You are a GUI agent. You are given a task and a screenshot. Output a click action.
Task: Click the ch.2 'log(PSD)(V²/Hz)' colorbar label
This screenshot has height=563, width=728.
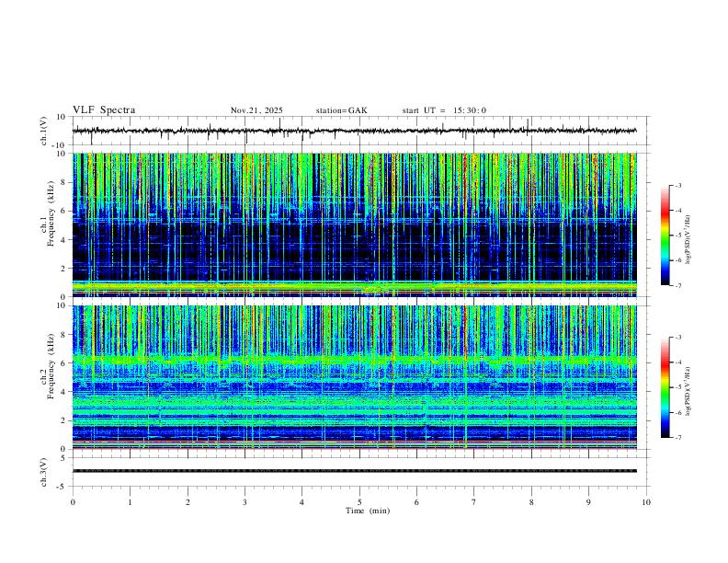(688, 391)
